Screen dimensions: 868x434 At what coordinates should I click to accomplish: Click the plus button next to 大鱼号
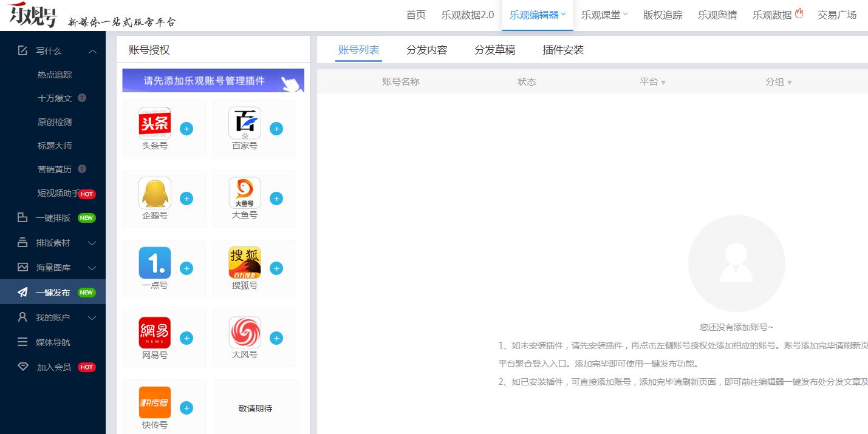pos(276,198)
